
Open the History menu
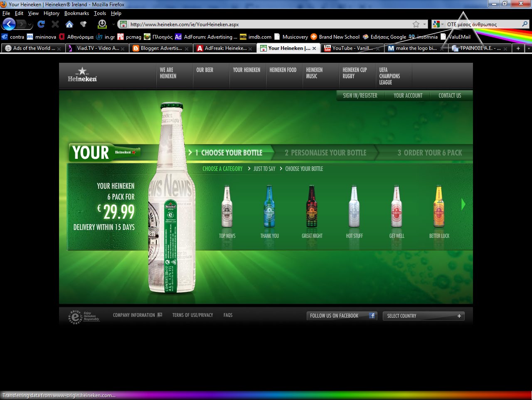(x=52, y=13)
